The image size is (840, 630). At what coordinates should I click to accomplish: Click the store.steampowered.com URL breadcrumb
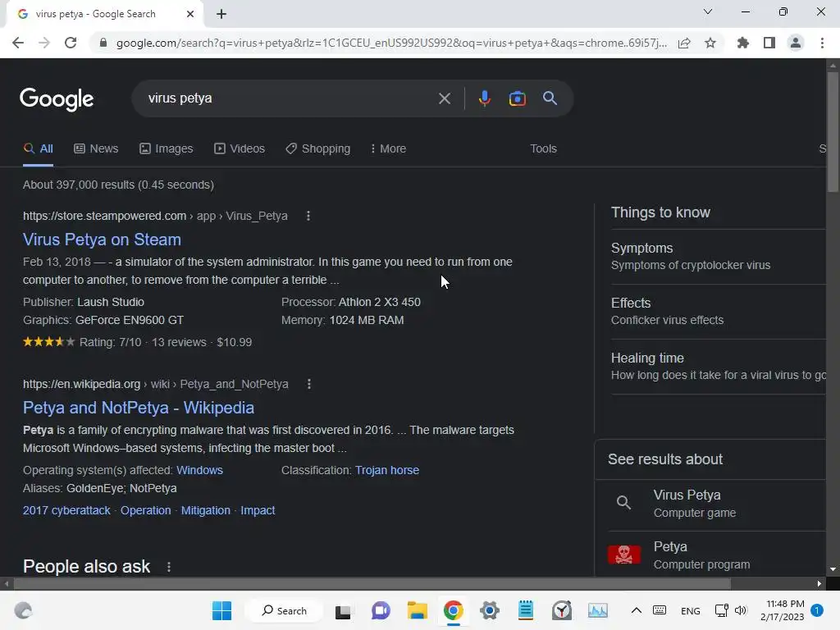click(155, 216)
